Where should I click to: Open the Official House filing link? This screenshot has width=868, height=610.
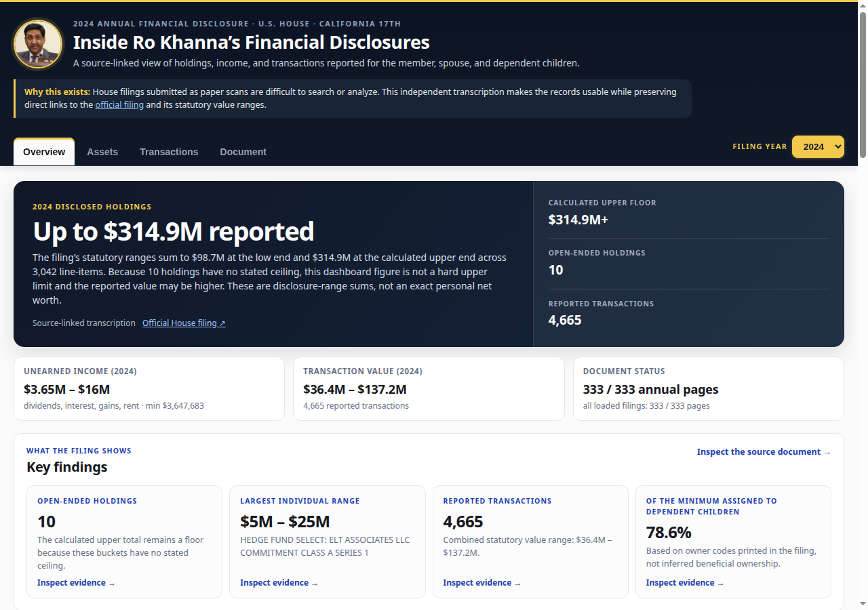(184, 323)
